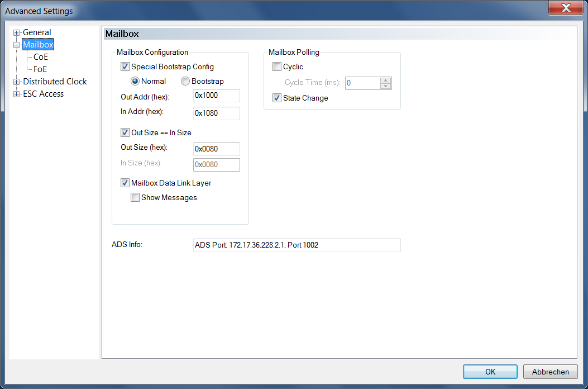The image size is (588, 389).
Task: Collapse the Mailbox tree node
Action: click(x=16, y=45)
